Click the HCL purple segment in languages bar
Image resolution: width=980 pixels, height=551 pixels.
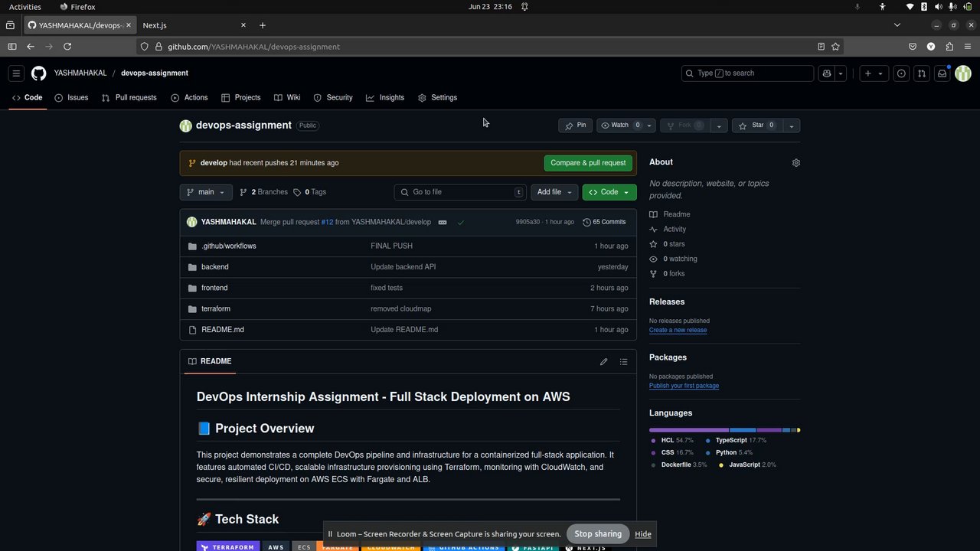pos(689,430)
